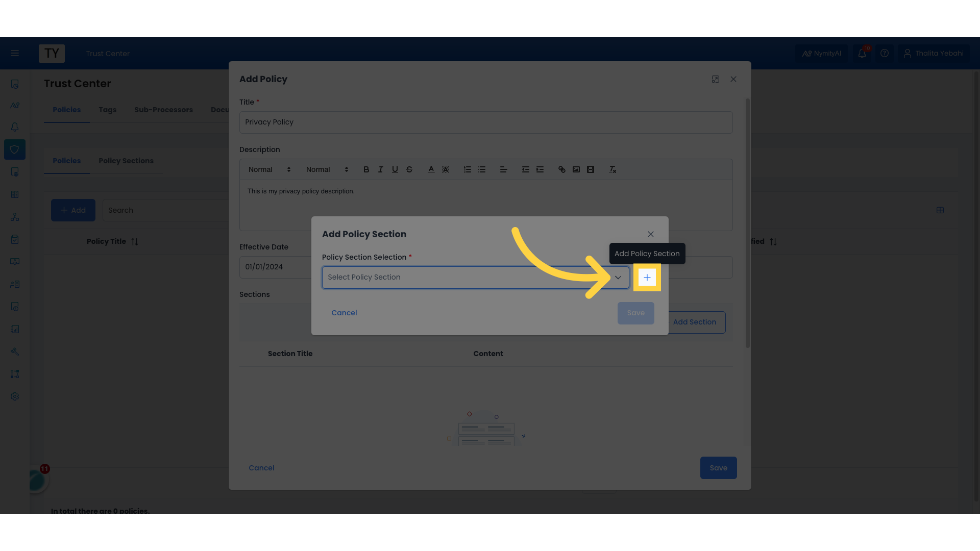This screenshot has width=980, height=551.
Task: Insert a link in description
Action: [x=561, y=169]
